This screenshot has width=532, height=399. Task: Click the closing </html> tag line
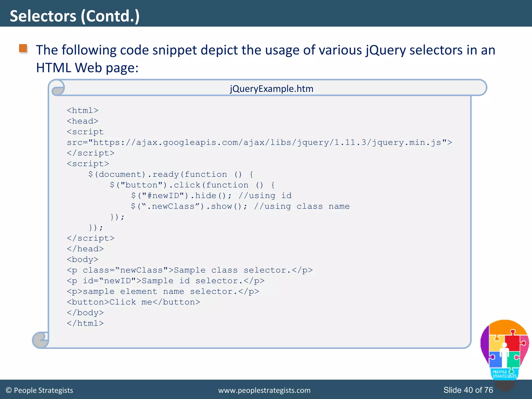click(x=85, y=323)
